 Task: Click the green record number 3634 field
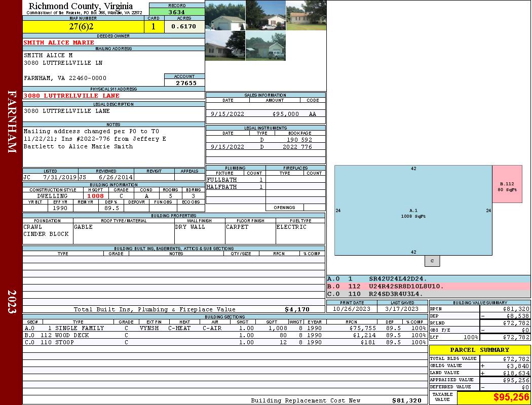click(x=177, y=12)
